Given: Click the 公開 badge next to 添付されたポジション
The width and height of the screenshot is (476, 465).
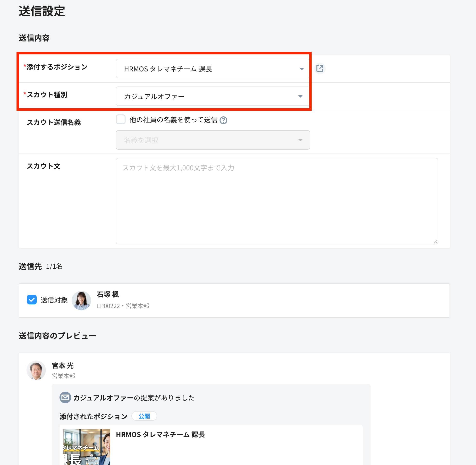Looking at the screenshot, I should pyautogui.click(x=144, y=416).
